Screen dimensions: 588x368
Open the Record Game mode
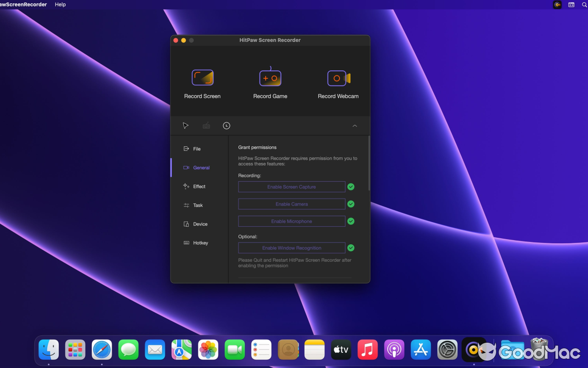click(270, 77)
